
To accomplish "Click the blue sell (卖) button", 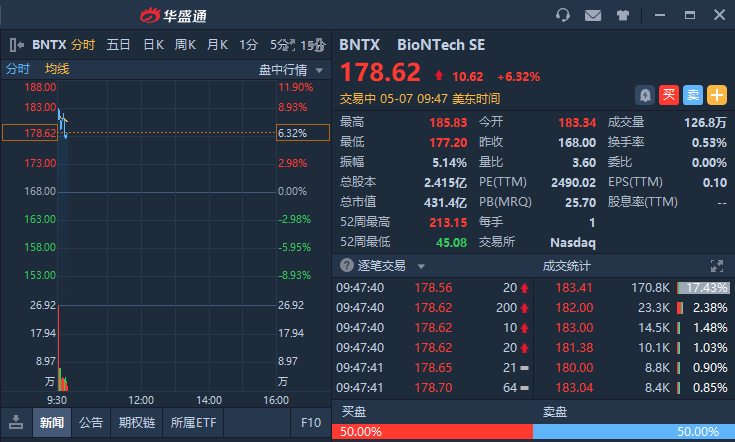I will (x=693, y=95).
